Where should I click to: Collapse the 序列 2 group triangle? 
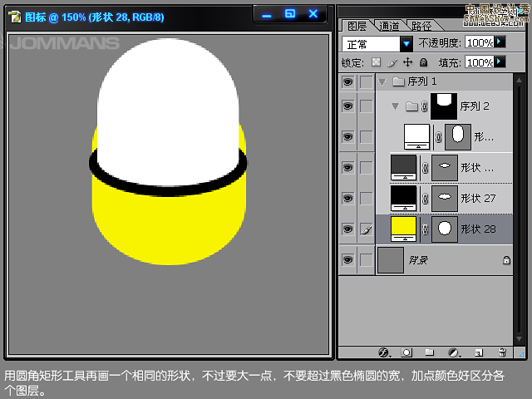tap(395, 106)
